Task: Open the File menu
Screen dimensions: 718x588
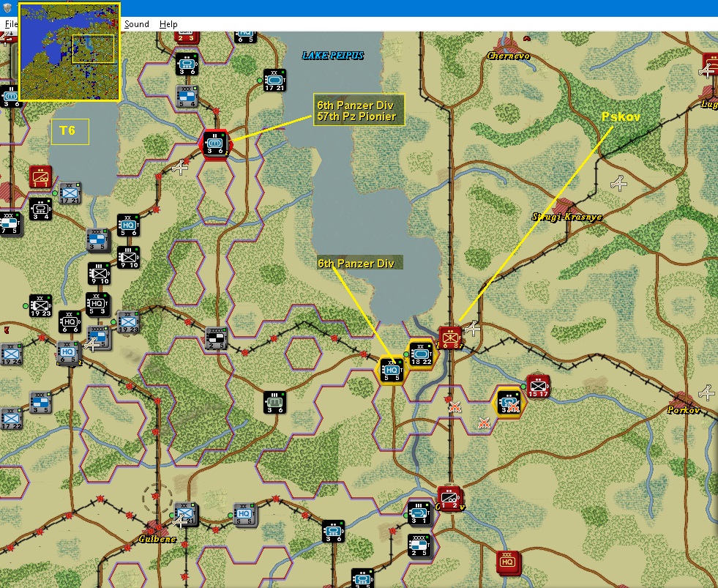Action: point(11,24)
